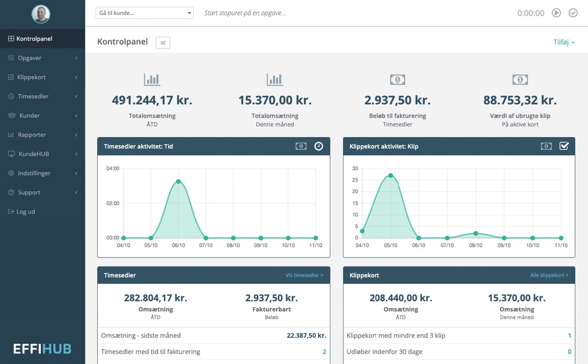
Task: Open the 'Gå til kunde...' dropdown
Action: (x=144, y=13)
